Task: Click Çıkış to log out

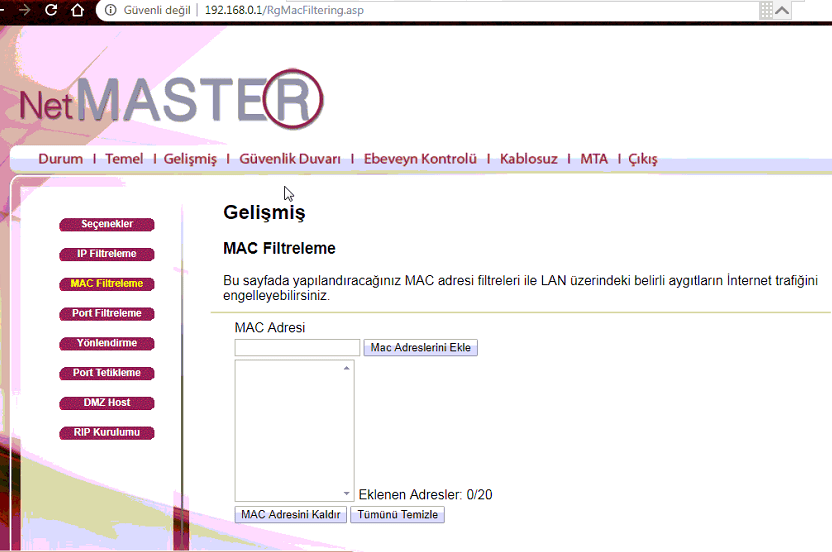Action: pos(643,159)
